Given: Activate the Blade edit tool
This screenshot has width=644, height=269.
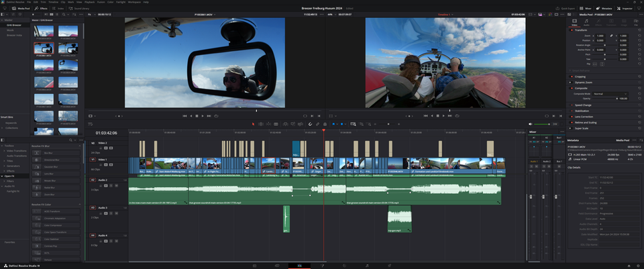Looking at the screenshot, I should pos(276,124).
